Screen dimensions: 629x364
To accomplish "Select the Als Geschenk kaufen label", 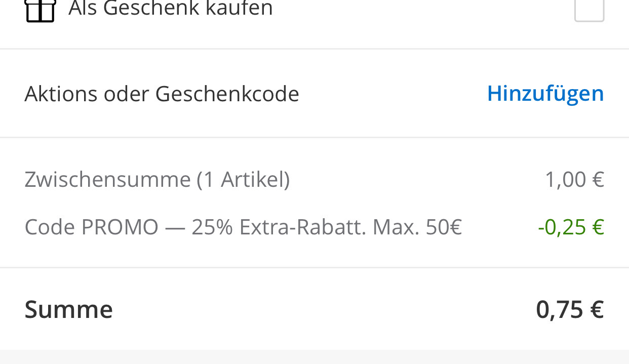I will [x=171, y=9].
